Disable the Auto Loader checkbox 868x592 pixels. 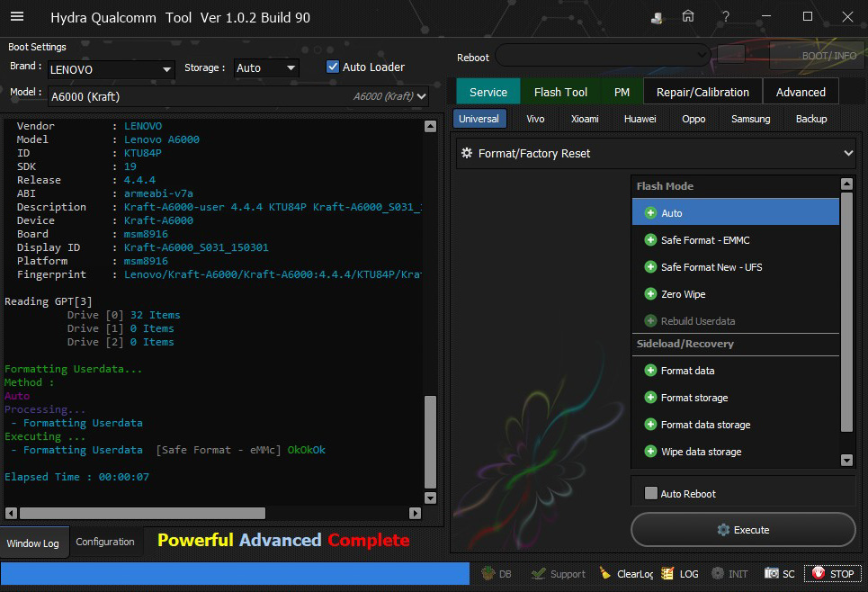point(333,67)
